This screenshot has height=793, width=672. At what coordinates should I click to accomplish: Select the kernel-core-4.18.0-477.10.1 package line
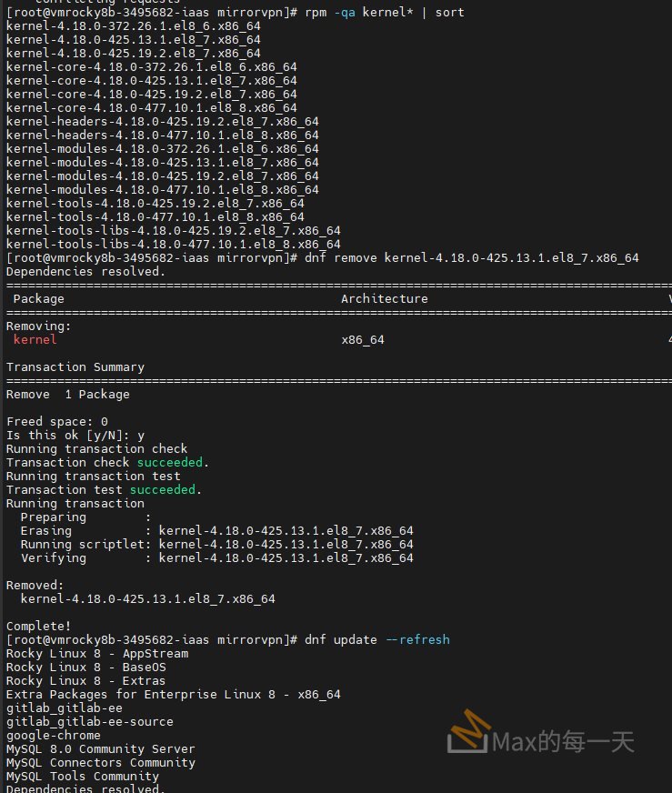pos(151,108)
